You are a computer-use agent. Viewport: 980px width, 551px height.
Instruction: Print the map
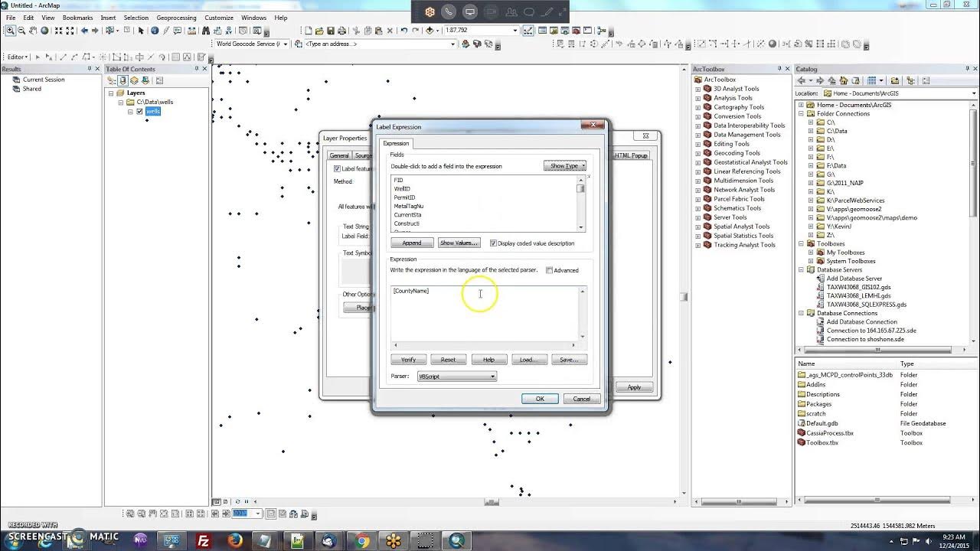click(341, 31)
